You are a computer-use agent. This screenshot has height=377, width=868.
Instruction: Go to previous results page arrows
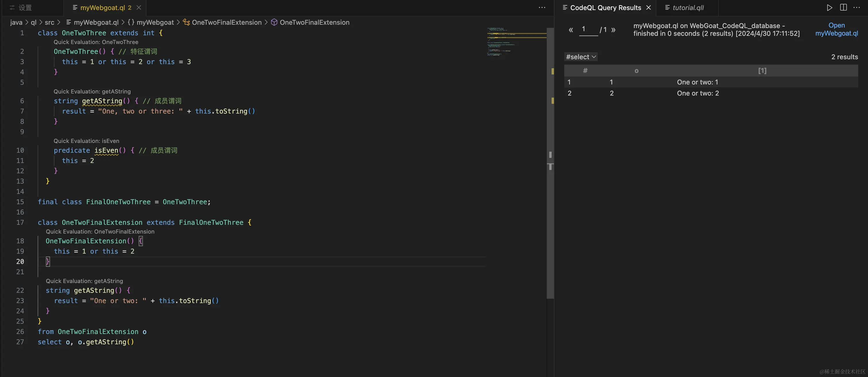(x=571, y=30)
